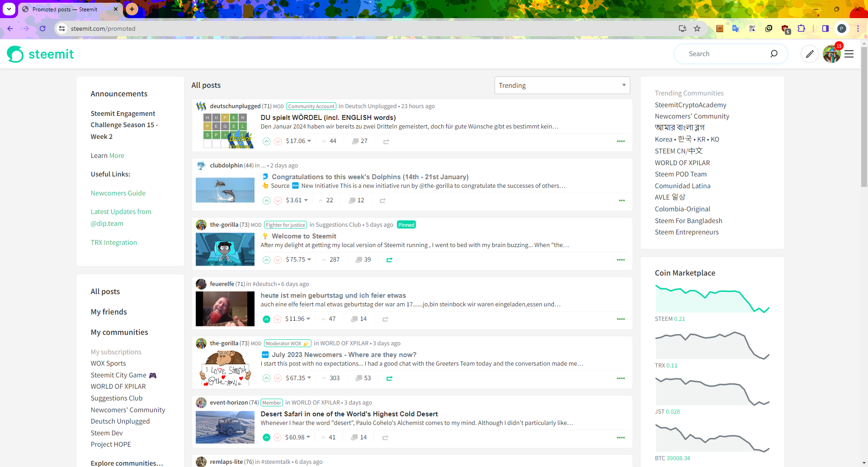868x467 pixels.
Task: View the STEEM price chart
Action: coord(712,299)
